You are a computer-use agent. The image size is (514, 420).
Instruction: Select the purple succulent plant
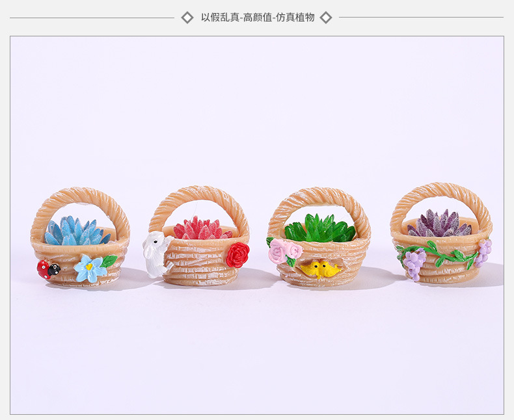[x=439, y=224]
